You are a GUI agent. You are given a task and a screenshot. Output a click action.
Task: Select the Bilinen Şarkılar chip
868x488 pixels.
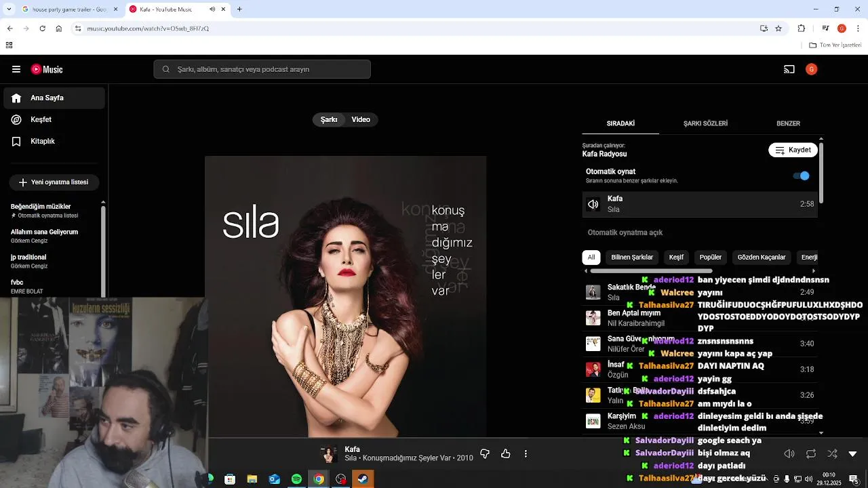pos(632,257)
